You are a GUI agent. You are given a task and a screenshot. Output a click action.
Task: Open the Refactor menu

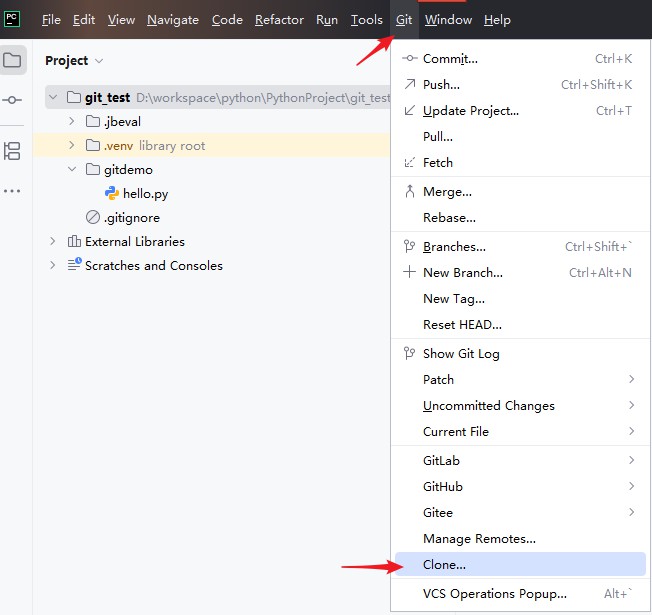pyautogui.click(x=279, y=20)
